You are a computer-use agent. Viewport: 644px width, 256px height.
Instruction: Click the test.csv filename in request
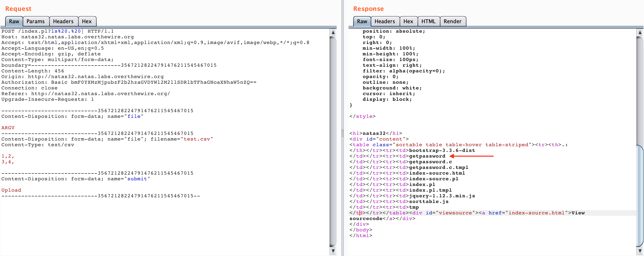point(197,139)
